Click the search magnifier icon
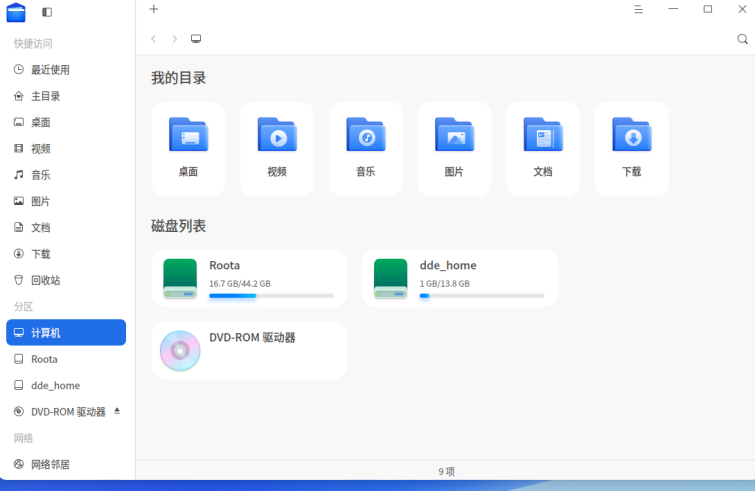This screenshot has width=756, height=492. point(742,39)
